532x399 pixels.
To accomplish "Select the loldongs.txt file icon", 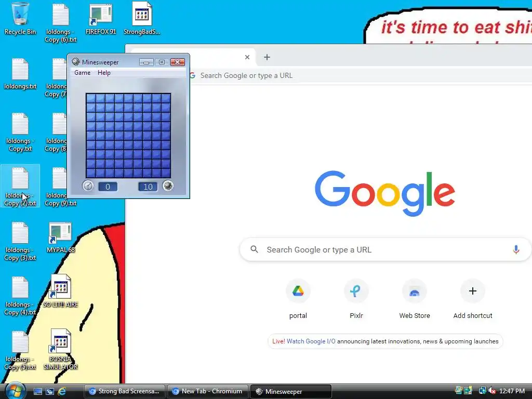I will tap(20, 74).
